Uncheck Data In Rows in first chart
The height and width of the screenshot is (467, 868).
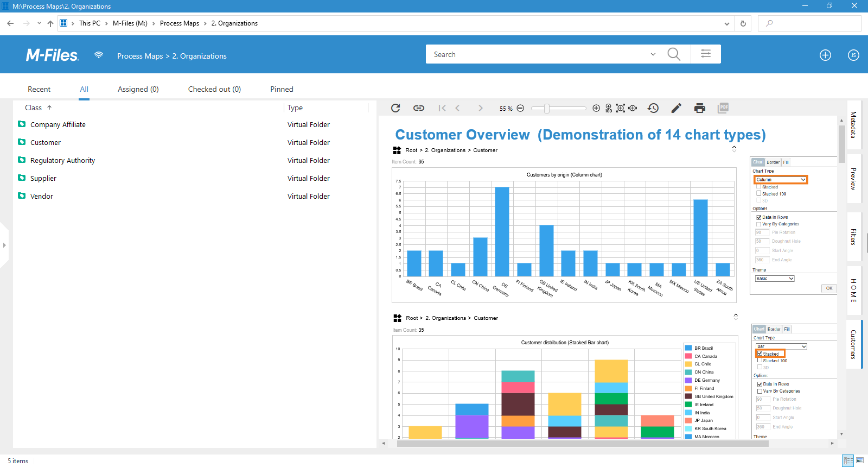coord(759,217)
